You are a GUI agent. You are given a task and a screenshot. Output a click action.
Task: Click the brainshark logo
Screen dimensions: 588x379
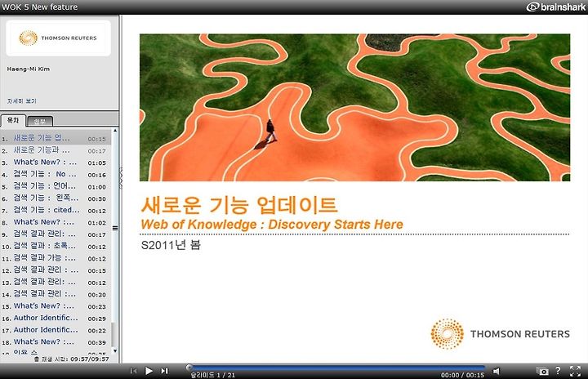pyautogui.click(x=556, y=7)
